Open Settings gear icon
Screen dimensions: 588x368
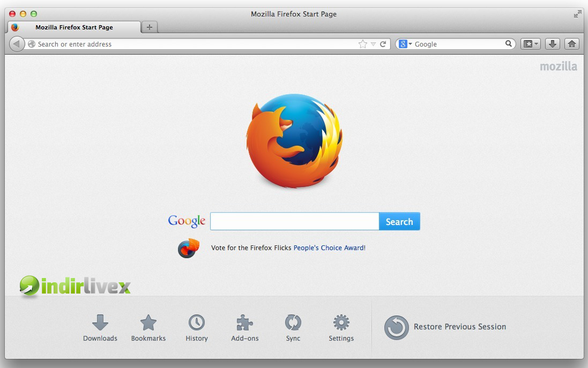pyautogui.click(x=341, y=328)
